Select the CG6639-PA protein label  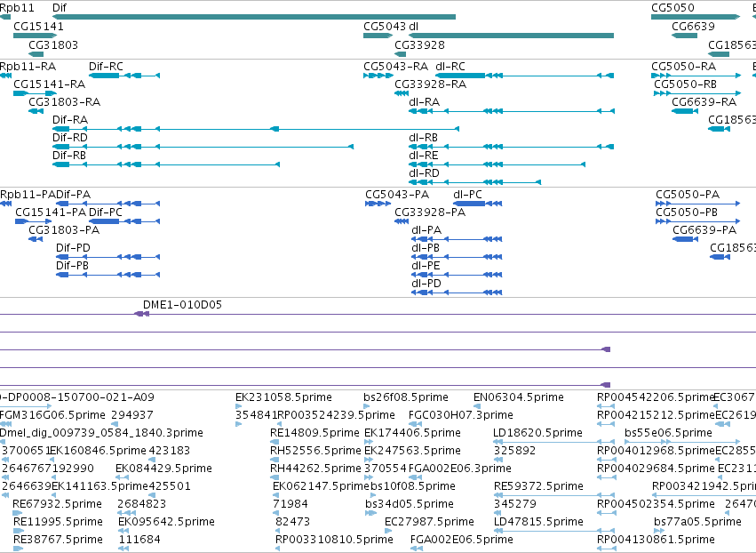point(704,230)
